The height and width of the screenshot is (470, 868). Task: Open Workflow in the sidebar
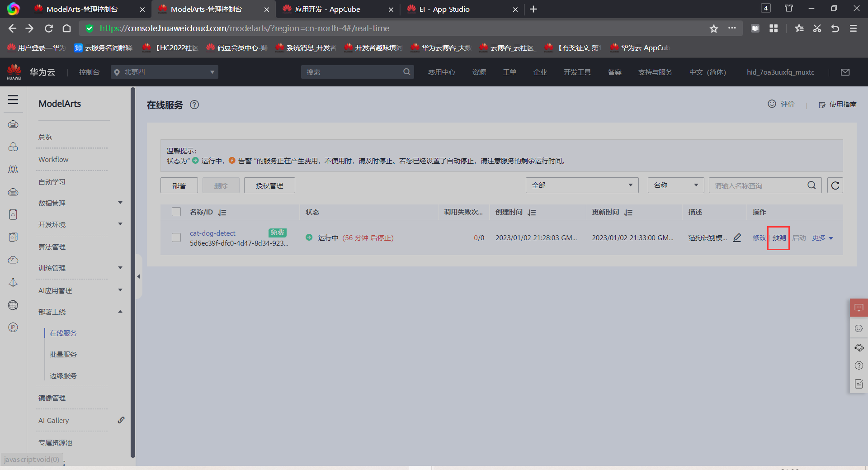click(x=53, y=159)
